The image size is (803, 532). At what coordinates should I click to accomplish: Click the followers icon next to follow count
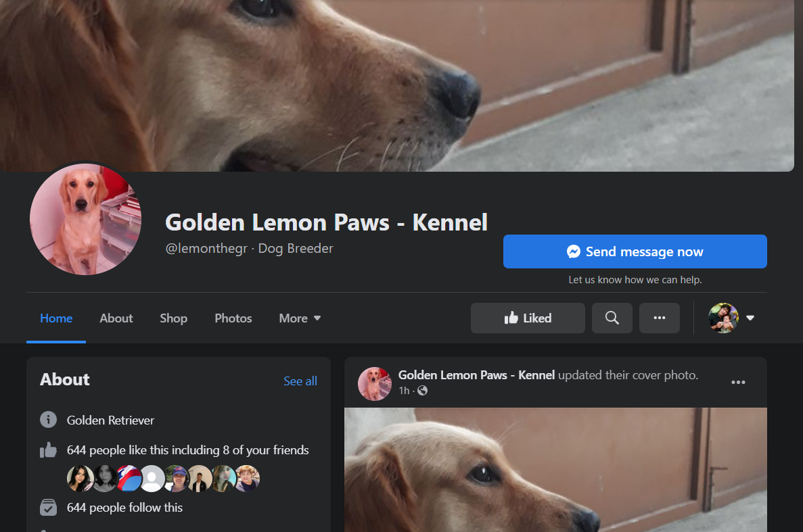[48, 507]
